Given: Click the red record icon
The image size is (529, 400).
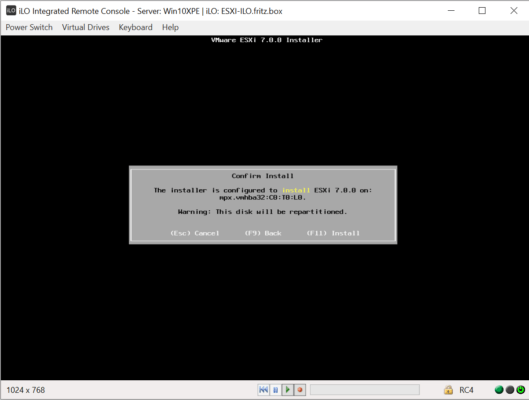Looking at the screenshot, I should [x=300, y=390].
